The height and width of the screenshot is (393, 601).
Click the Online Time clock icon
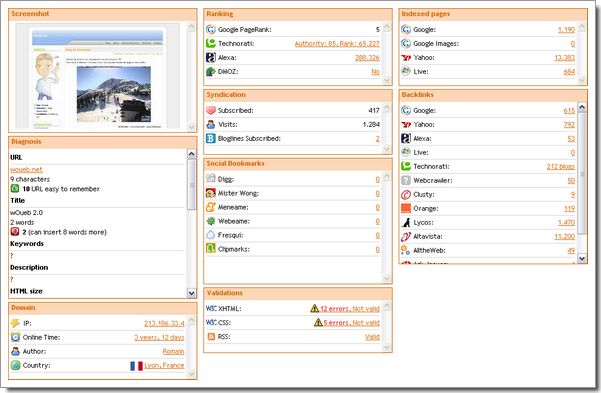pos(15,337)
